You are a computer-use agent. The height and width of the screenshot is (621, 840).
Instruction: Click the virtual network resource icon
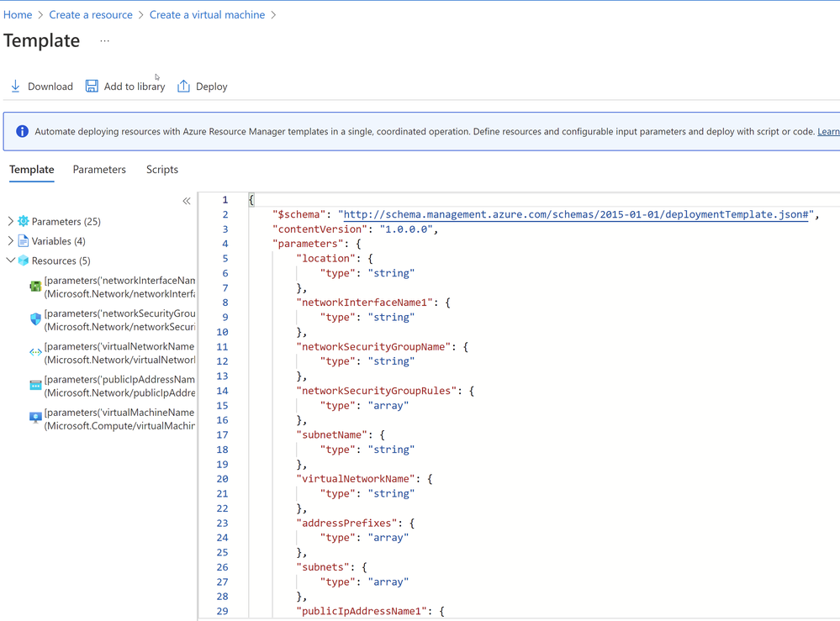[35, 352]
